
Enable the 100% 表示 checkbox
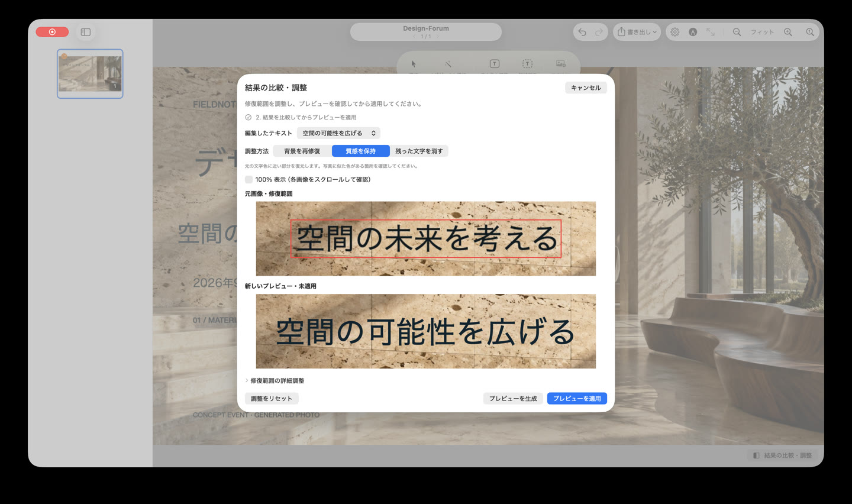[x=248, y=179]
